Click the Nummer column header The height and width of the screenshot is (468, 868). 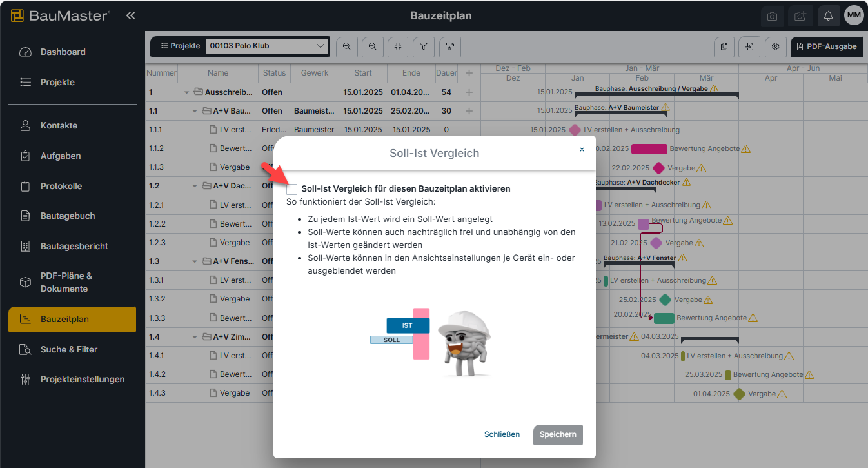coord(162,73)
